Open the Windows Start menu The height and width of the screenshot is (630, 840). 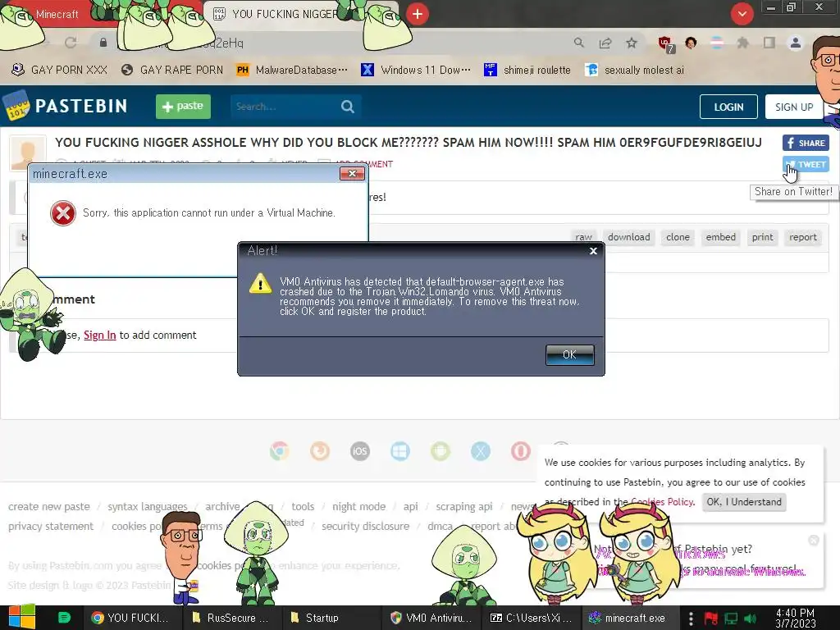[21, 617]
